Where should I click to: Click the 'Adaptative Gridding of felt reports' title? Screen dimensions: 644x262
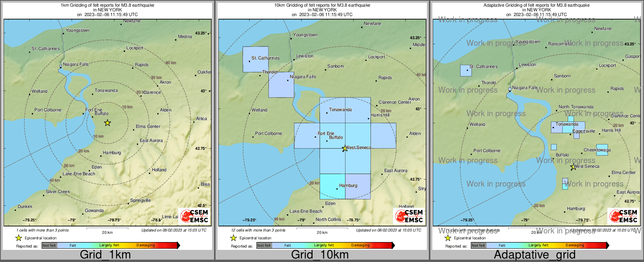pos(536,5)
